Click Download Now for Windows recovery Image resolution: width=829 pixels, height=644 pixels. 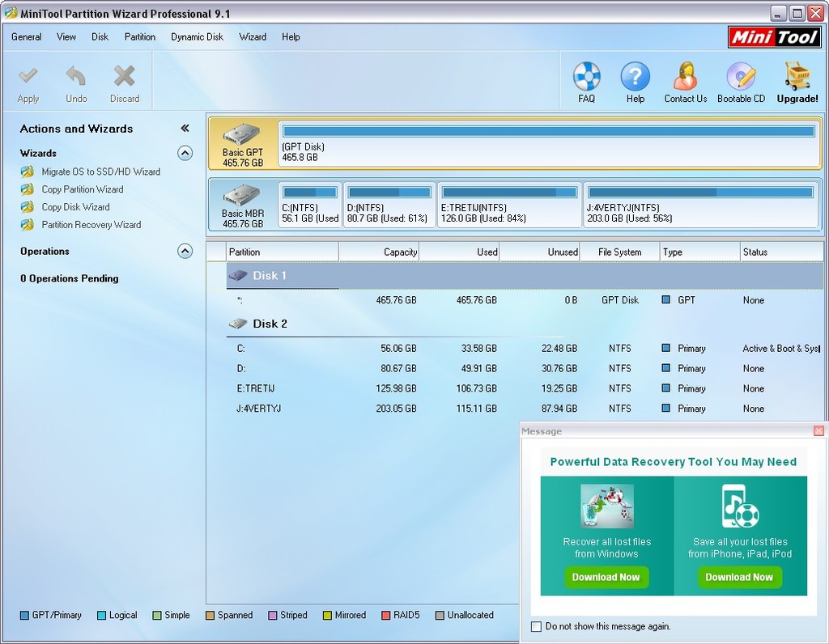[x=606, y=577]
